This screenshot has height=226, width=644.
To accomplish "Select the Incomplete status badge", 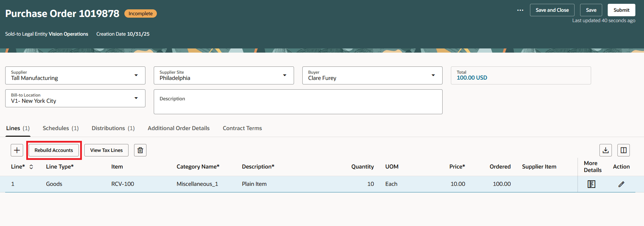I will coord(141,13).
